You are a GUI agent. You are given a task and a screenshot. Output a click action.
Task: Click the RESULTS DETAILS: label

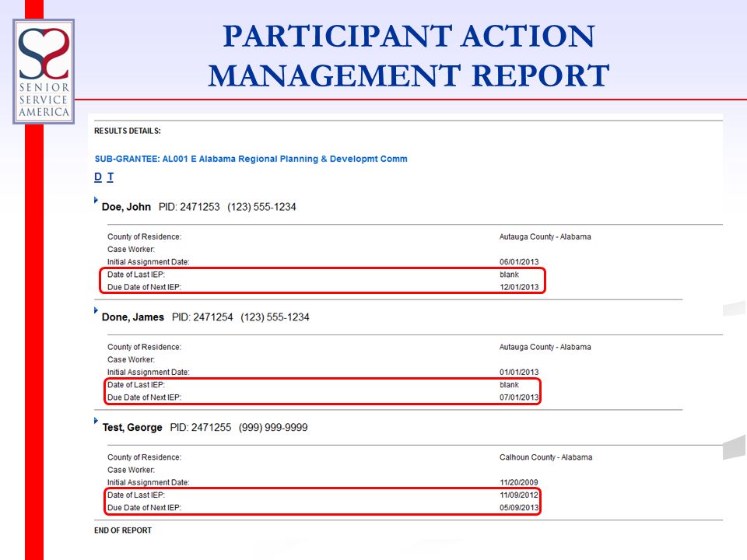pyautogui.click(x=127, y=131)
